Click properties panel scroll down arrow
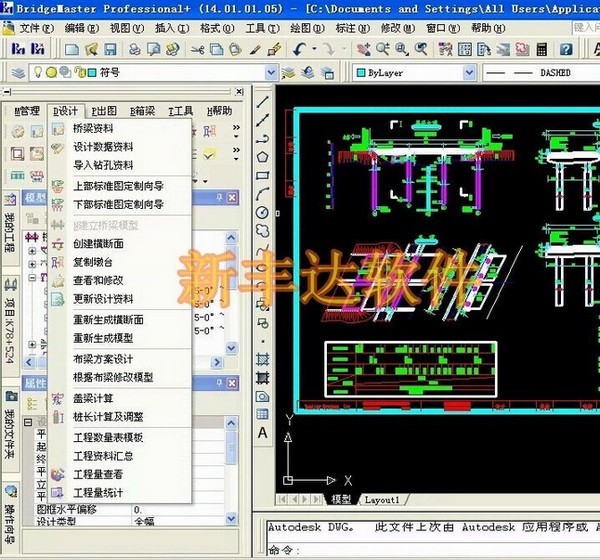Screen dimensions: 600x559 click(231, 518)
